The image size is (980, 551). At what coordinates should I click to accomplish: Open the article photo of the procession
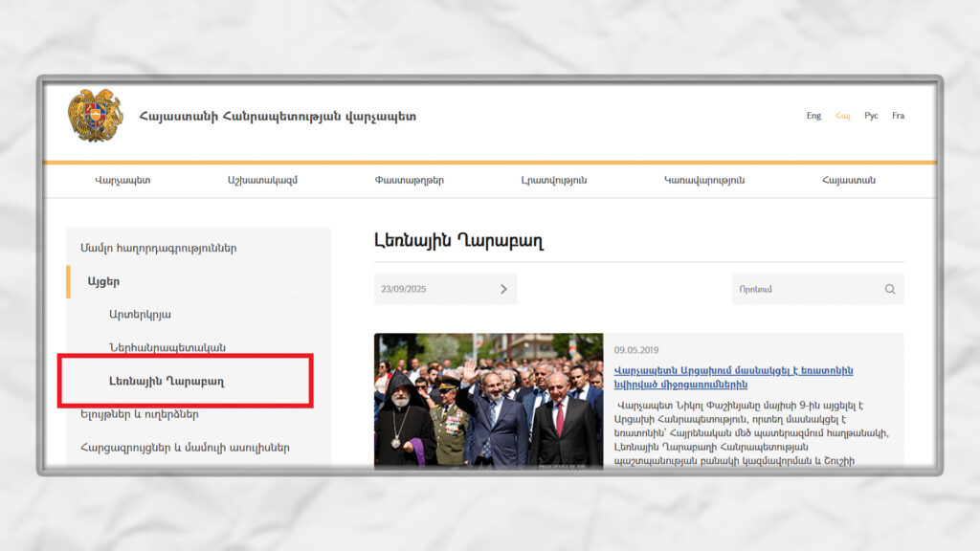(489, 401)
